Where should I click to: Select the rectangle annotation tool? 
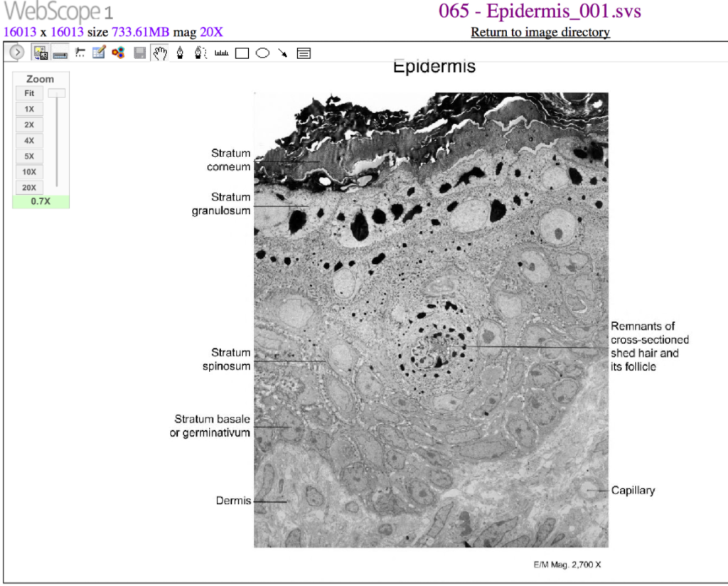(x=242, y=53)
